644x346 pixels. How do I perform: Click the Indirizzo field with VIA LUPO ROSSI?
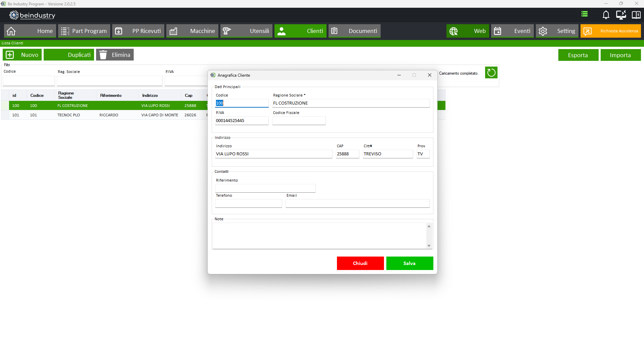pos(273,154)
